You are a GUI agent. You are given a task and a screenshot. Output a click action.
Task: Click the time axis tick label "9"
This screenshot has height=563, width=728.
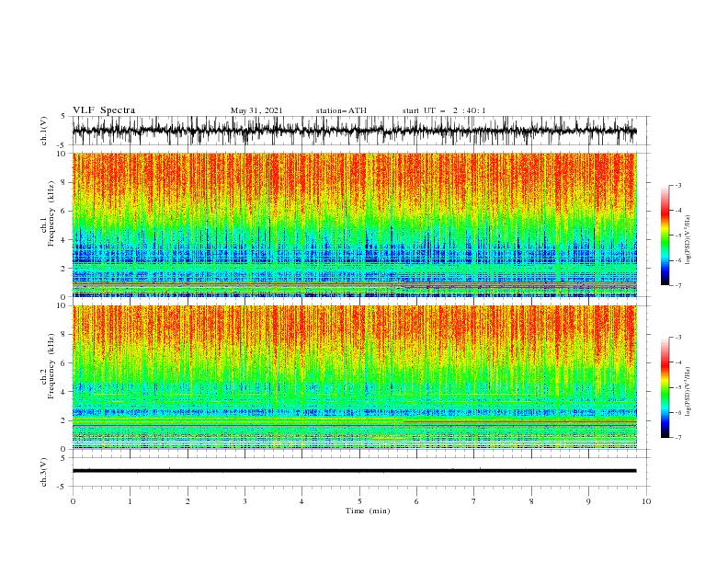[588, 501]
